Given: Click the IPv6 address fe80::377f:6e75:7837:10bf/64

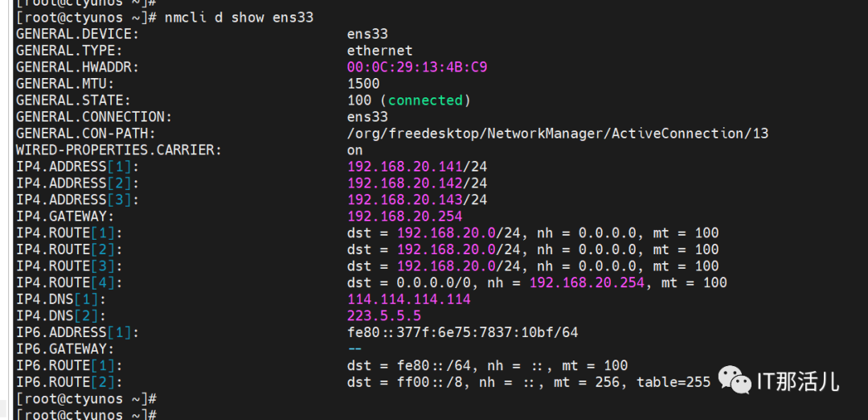Looking at the screenshot, I should pyautogui.click(x=462, y=332).
